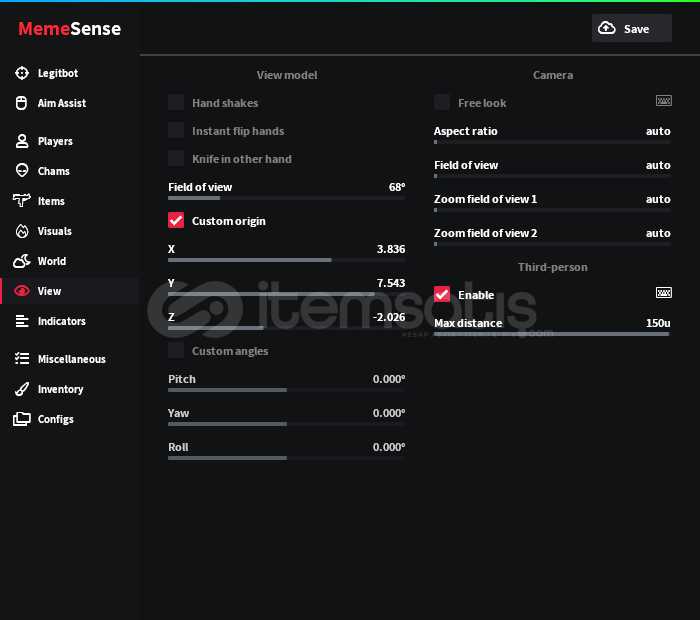Viewport: 700px width, 620px height.
Task: Select the Miscellaneous section
Action: click(x=70, y=359)
